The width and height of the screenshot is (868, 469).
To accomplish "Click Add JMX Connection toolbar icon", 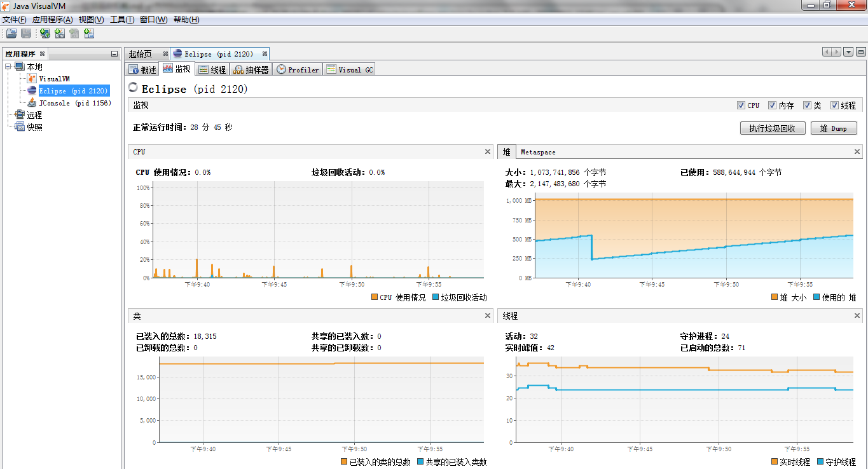I will [60, 34].
